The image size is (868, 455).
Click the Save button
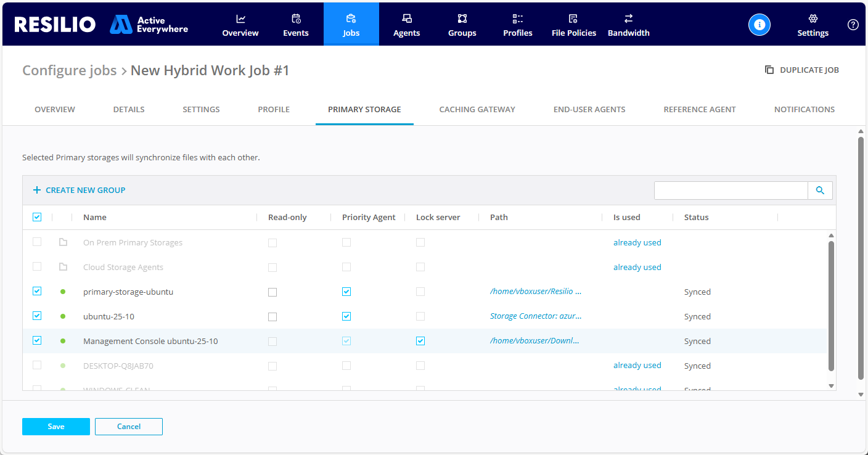pos(56,427)
